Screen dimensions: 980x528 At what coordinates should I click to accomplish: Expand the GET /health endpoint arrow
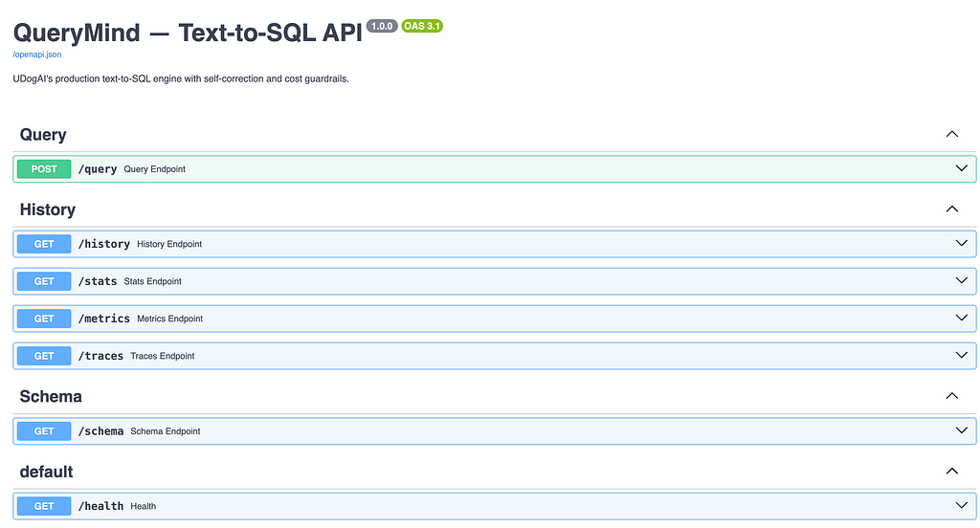coord(961,505)
